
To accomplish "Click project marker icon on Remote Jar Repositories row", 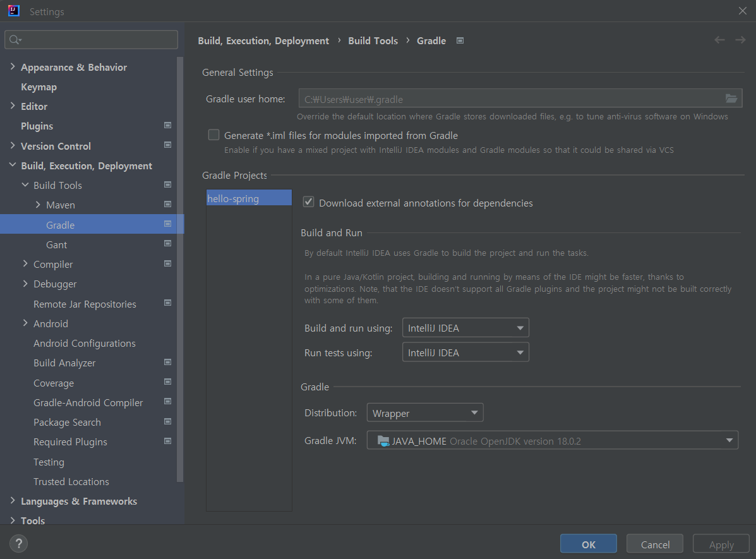I will tap(168, 303).
